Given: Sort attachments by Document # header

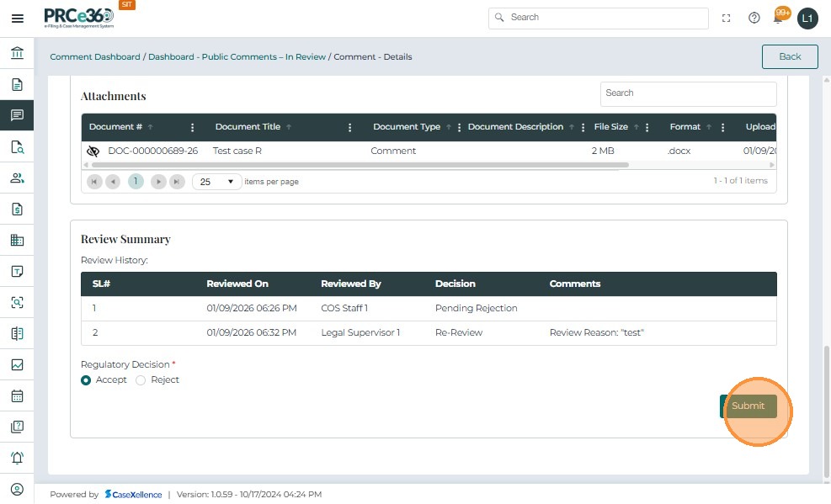Looking at the screenshot, I should pyautogui.click(x=115, y=126).
